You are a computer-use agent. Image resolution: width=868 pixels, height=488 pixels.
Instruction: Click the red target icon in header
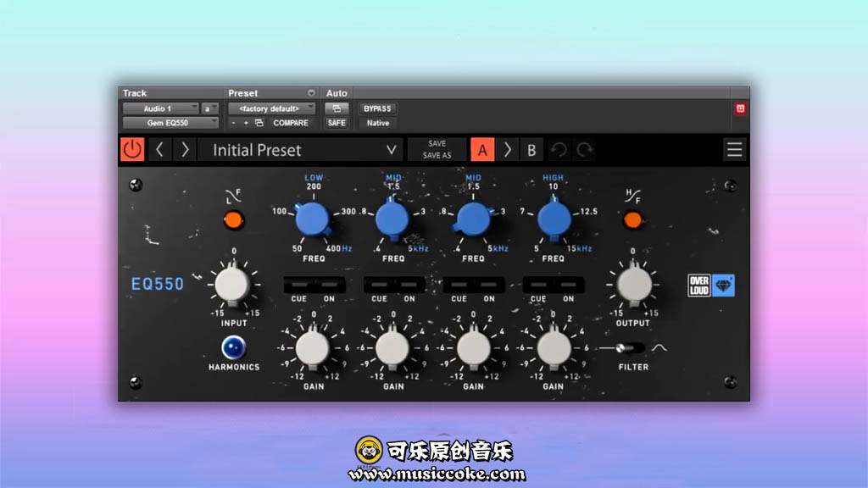(x=740, y=108)
